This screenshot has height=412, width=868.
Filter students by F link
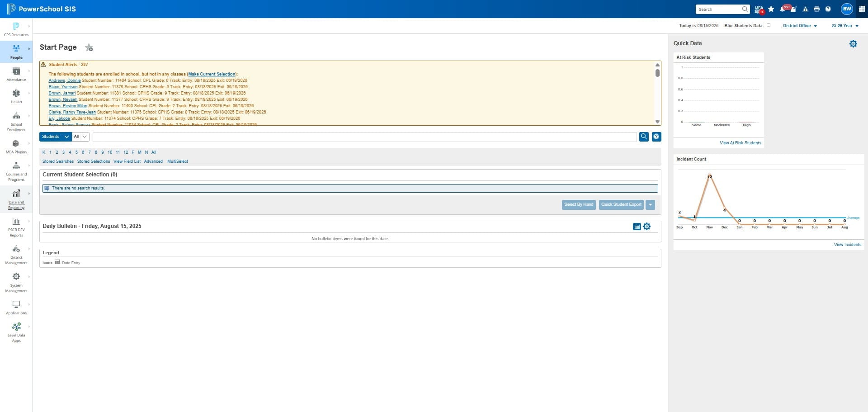coord(133,152)
